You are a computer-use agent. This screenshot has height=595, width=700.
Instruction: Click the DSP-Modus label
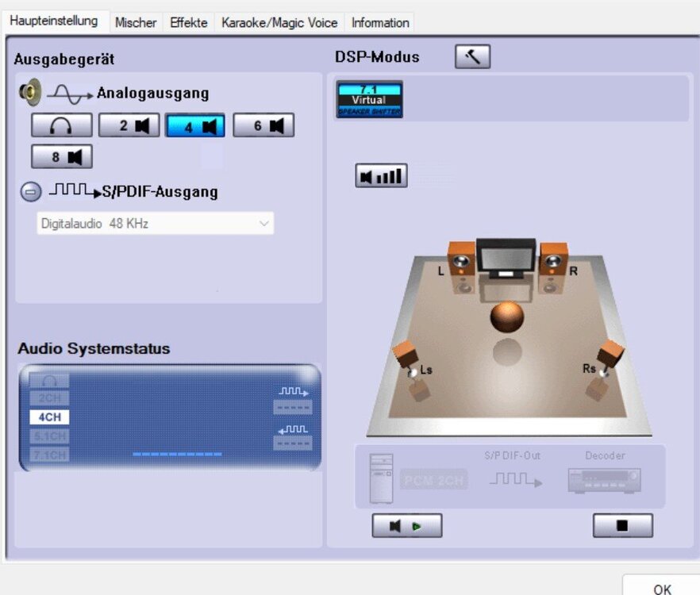(x=377, y=56)
